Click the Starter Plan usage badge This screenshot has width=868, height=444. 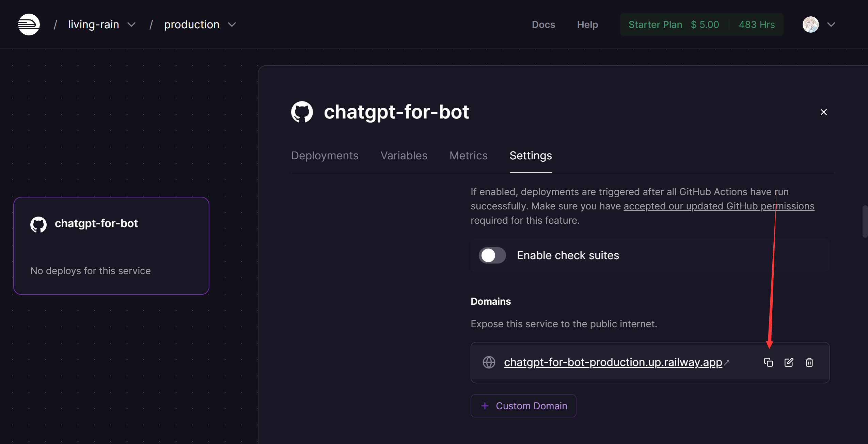point(701,25)
